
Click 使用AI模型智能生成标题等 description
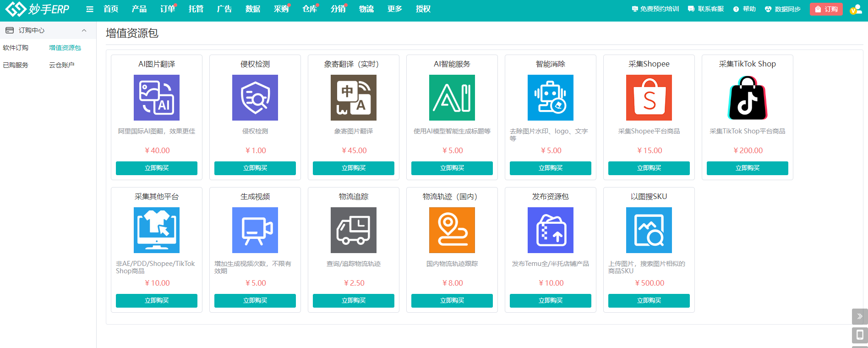(x=452, y=131)
